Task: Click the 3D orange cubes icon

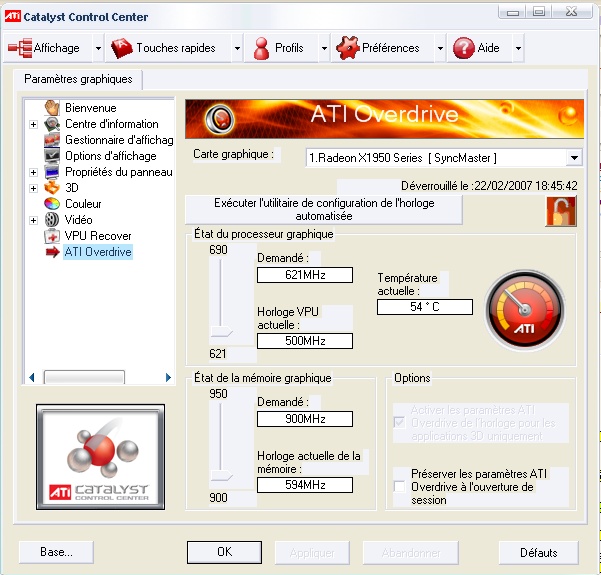Action: [x=52, y=187]
